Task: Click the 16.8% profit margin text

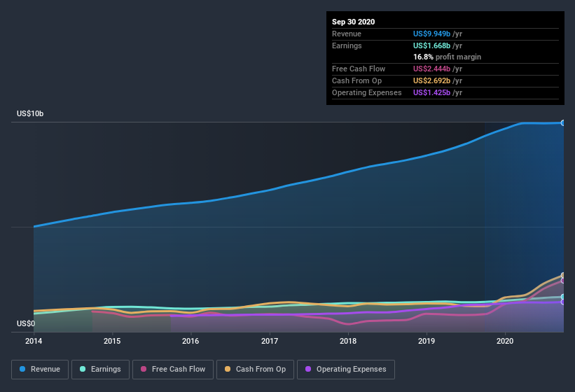Action: (x=447, y=57)
